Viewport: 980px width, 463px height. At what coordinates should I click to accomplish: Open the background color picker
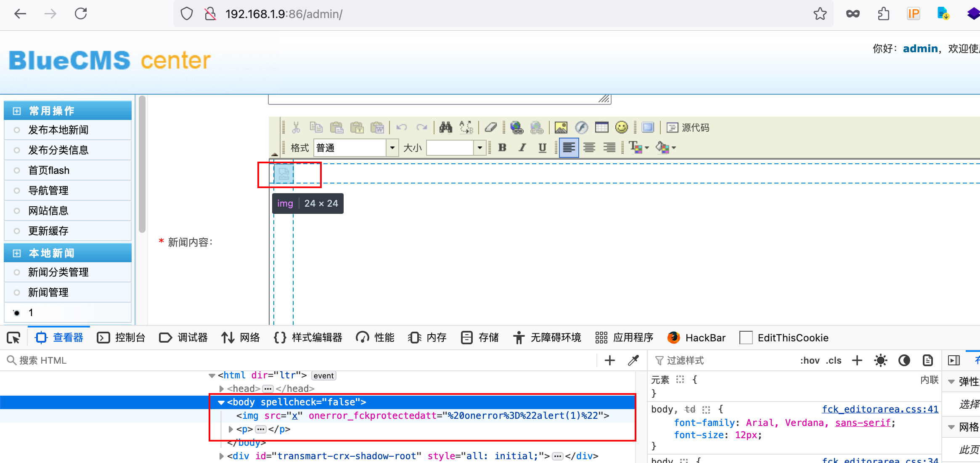pos(665,148)
